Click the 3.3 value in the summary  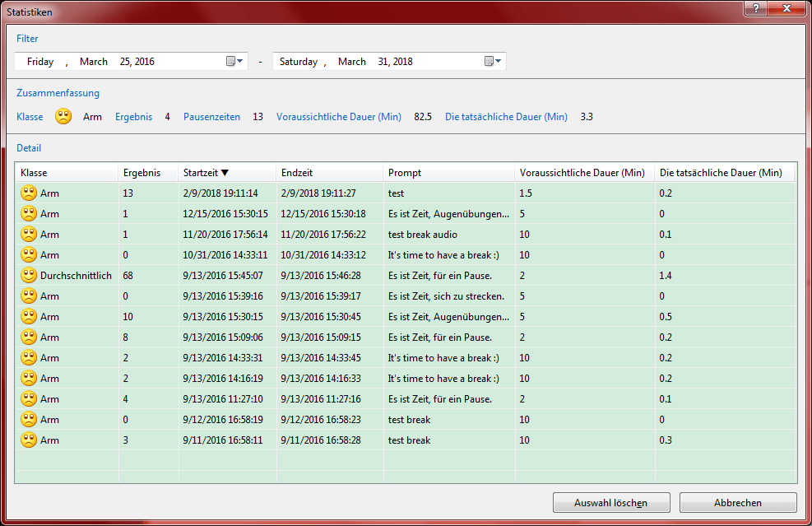[587, 117]
